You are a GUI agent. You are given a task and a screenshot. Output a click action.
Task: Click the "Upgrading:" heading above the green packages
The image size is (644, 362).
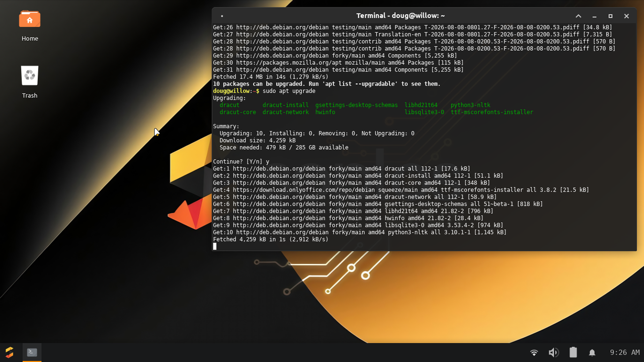tap(229, 98)
